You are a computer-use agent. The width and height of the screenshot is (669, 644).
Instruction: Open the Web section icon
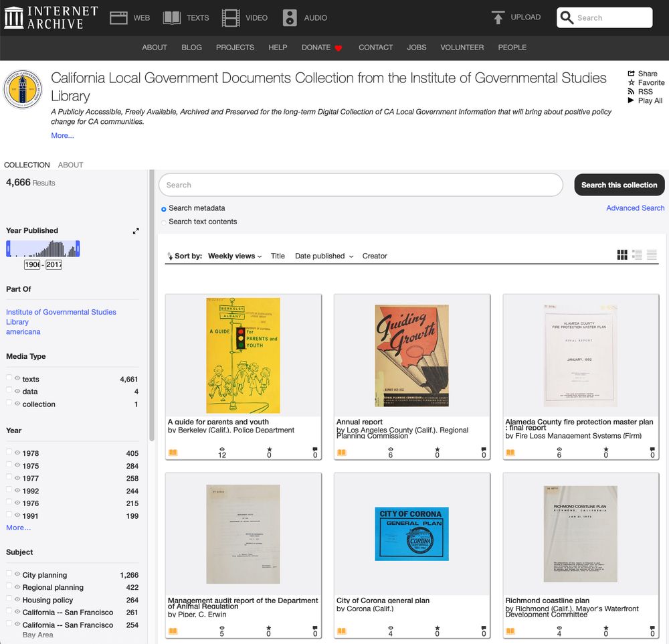[118, 18]
